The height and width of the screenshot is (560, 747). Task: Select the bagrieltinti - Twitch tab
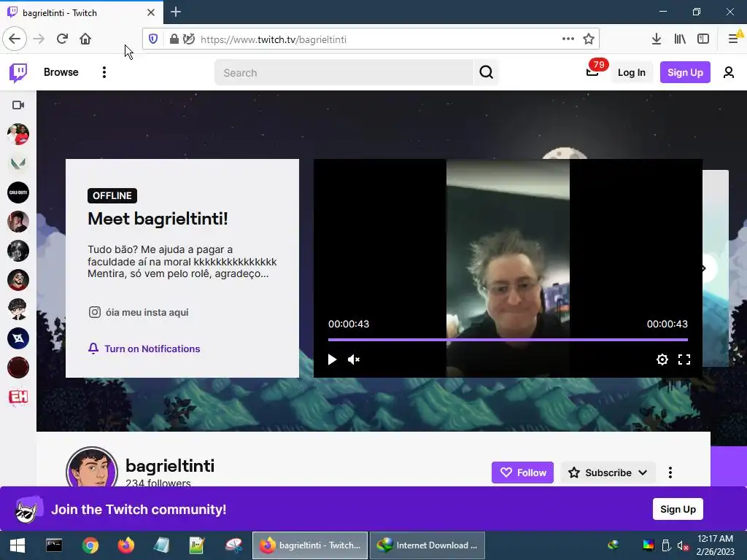pyautogui.click(x=82, y=12)
